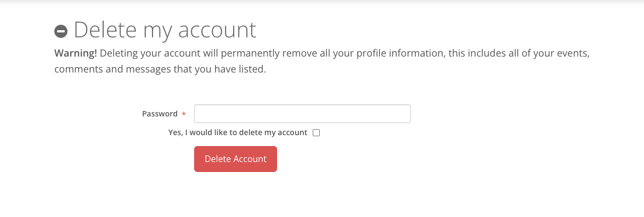Enable the 'Yes, delete my account' checkbox

[x=317, y=133]
